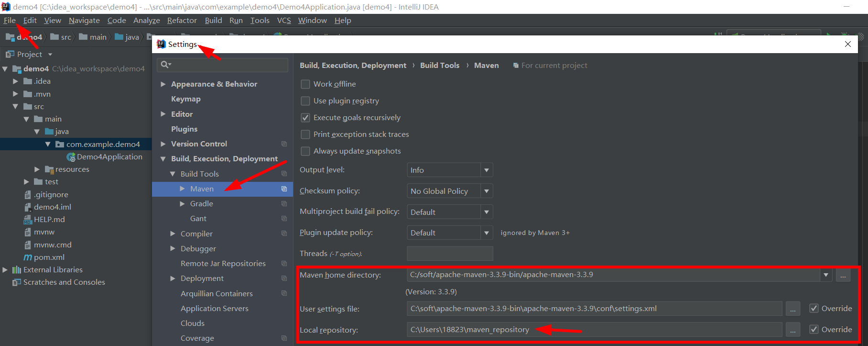Open the View menu
The image size is (868, 346).
point(53,20)
